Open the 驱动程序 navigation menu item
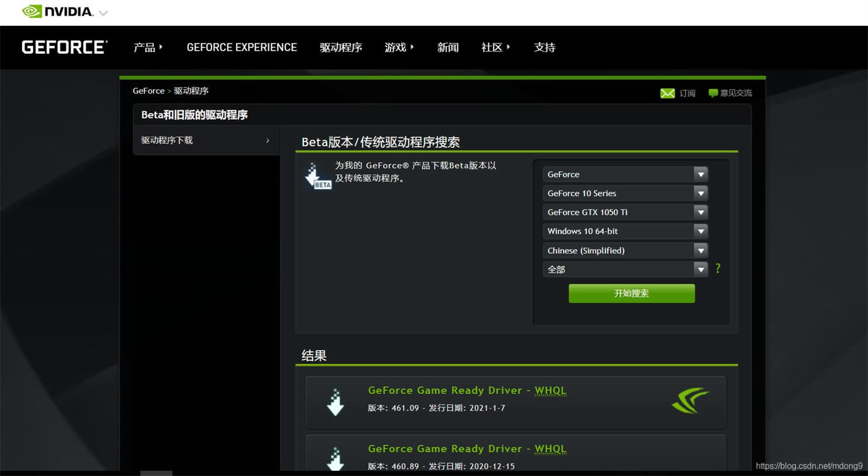The width and height of the screenshot is (868, 476). tap(341, 47)
